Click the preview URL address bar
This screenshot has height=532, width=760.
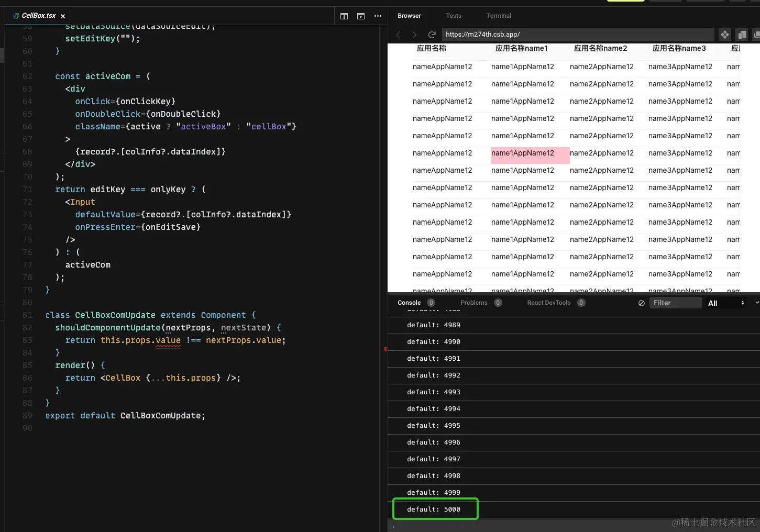coord(578,35)
